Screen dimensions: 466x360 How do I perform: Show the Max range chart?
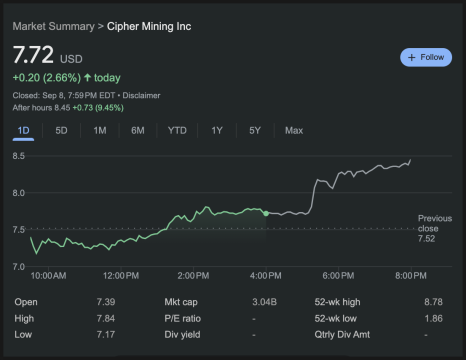point(294,130)
